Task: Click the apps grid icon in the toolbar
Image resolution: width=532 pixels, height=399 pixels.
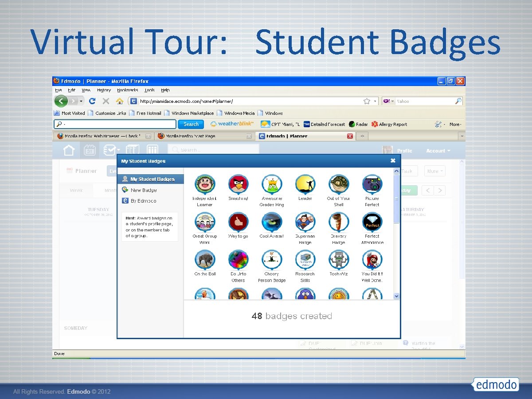Action: tap(153, 150)
